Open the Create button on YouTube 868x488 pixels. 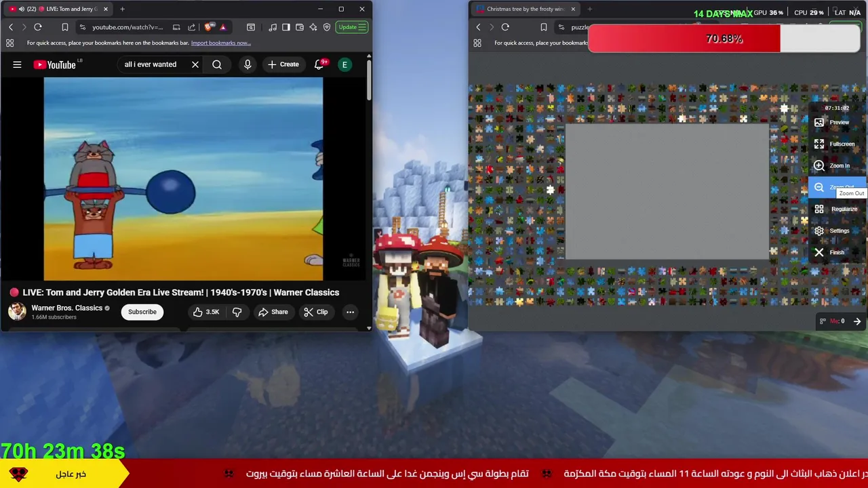coord(283,64)
